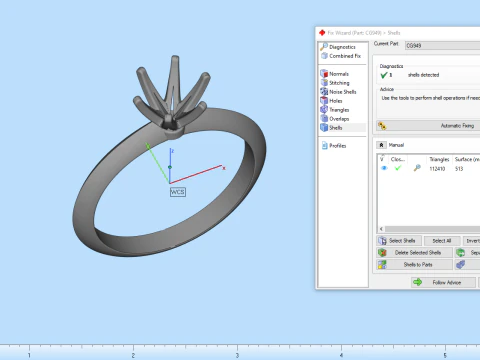Click the shell list scroll-left arrow
This screenshot has width=480, height=360.
(381, 229)
